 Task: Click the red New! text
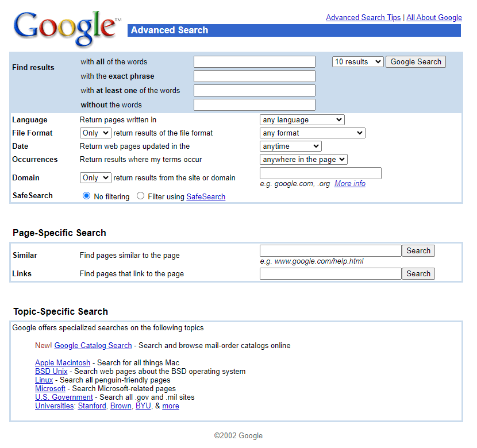tap(44, 346)
